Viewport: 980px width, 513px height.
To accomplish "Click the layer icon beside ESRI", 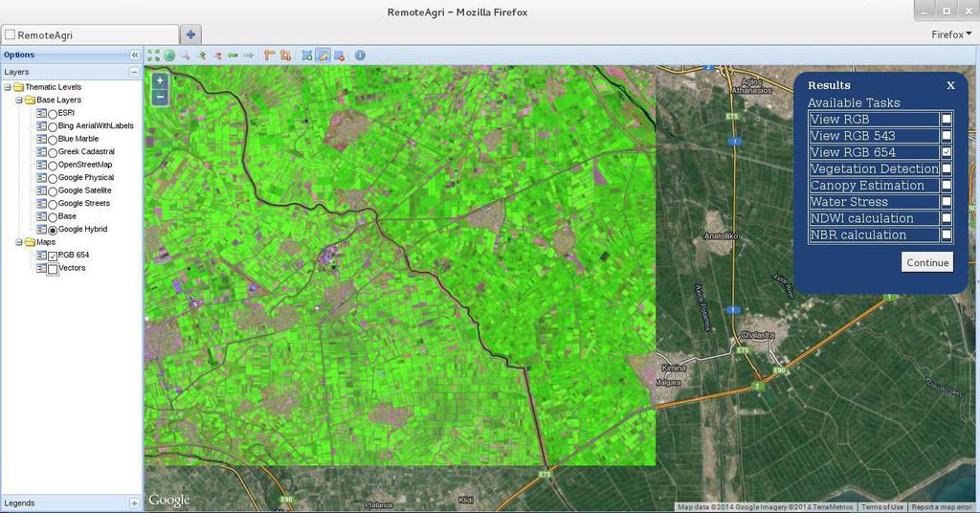I will click(x=41, y=113).
